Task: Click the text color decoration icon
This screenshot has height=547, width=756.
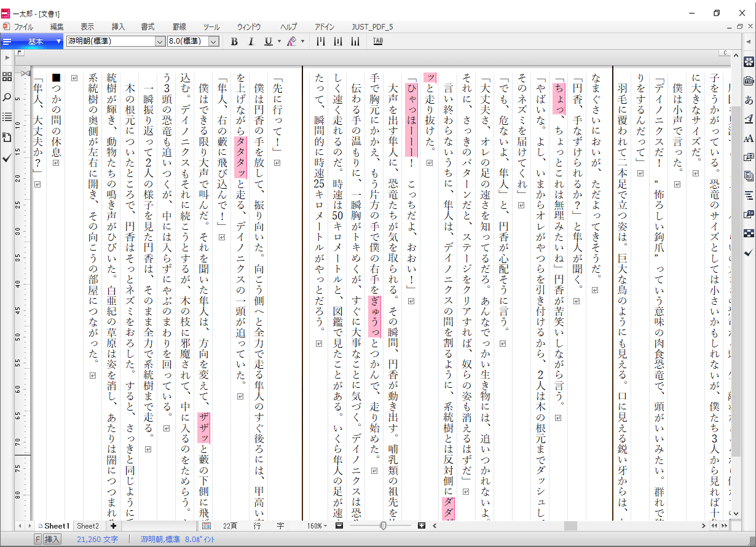Action: (291, 42)
